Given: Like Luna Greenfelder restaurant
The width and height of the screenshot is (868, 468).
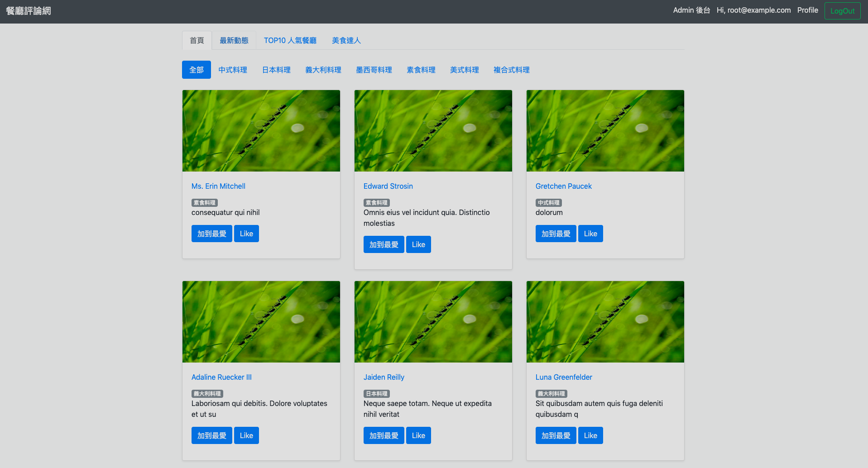Looking at the screenshot, I should (x=590, y=435).
